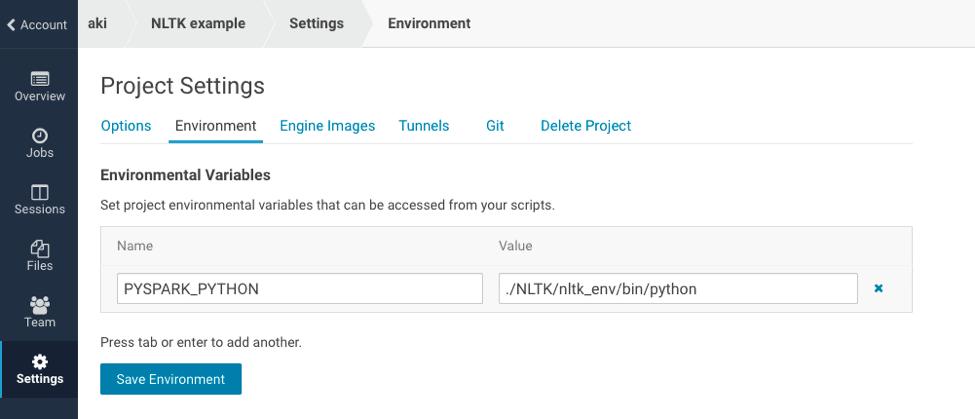The height and width of the screenshot is (419, 975).
Task: Click the Project Settings heading
Action: pyautogui.click(x=182, y=86)
